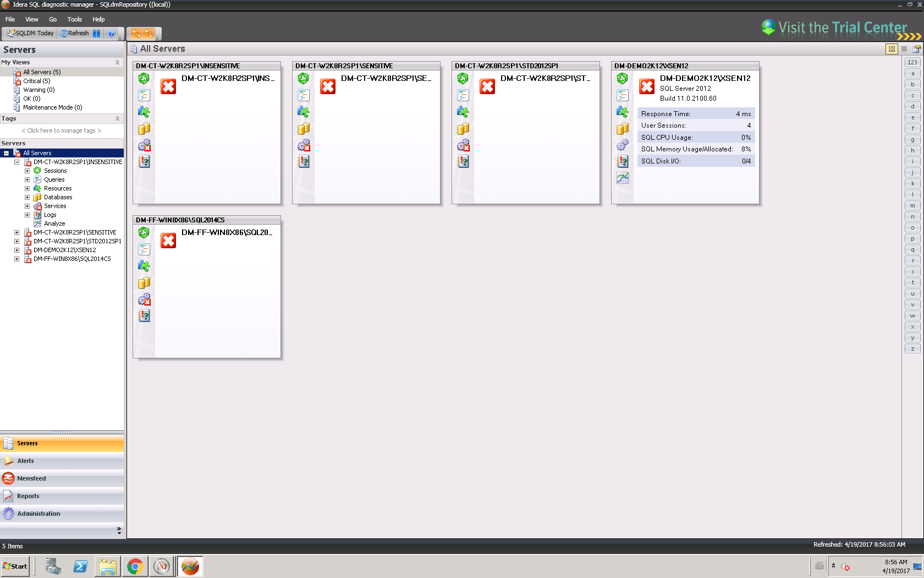Filter servers by letter s
The image size is (924, 578).
click(912, 271)
